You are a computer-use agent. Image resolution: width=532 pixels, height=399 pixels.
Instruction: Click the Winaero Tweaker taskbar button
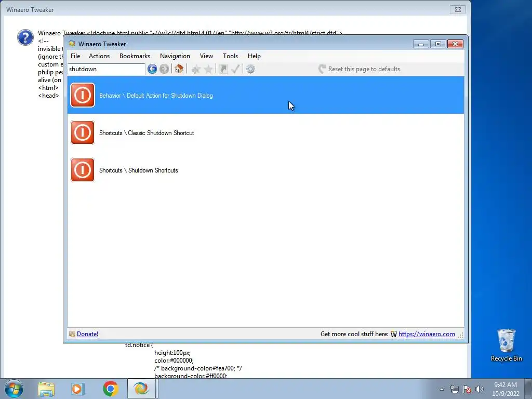click(x=141, y=389)
